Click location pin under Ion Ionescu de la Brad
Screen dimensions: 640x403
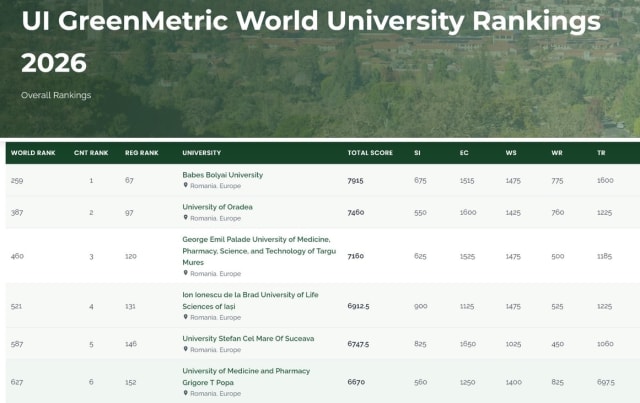click(x=185, y=317)
